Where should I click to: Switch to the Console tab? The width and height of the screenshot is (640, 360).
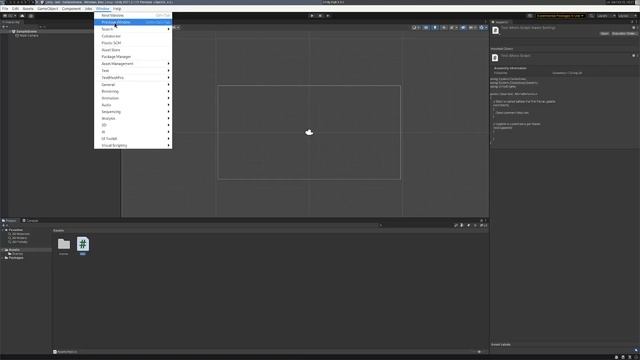[x=31, y=220]
